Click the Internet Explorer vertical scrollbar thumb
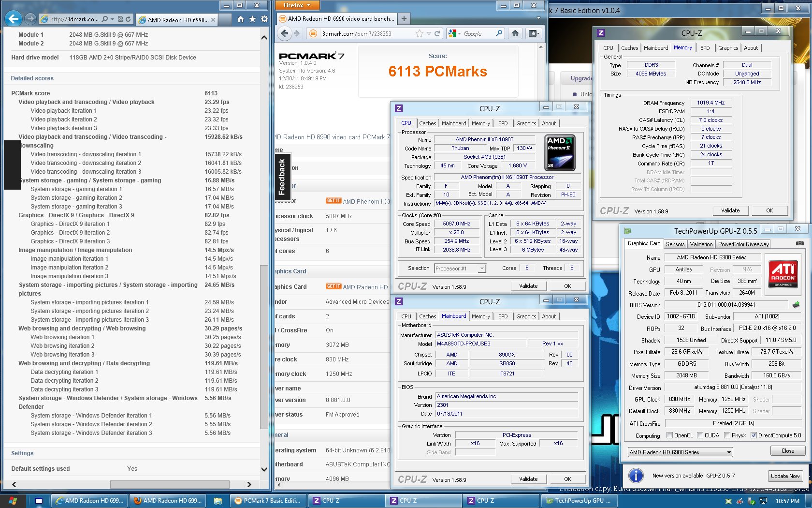The width and height of the screenshot is (812, 508). [x=263, y=347]
